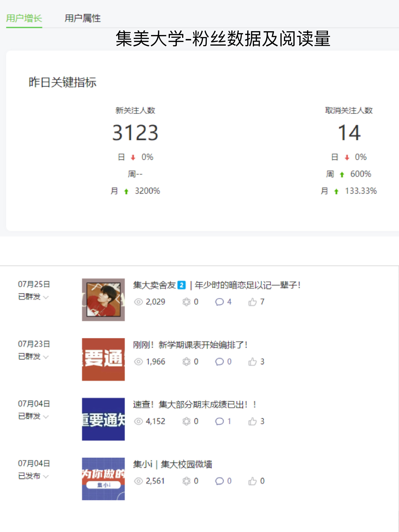Viewport: 399px width, 532px height.
Task: Click the red 要通 thumbnail of 07月23日 article
Action: [x=103, y=359]
